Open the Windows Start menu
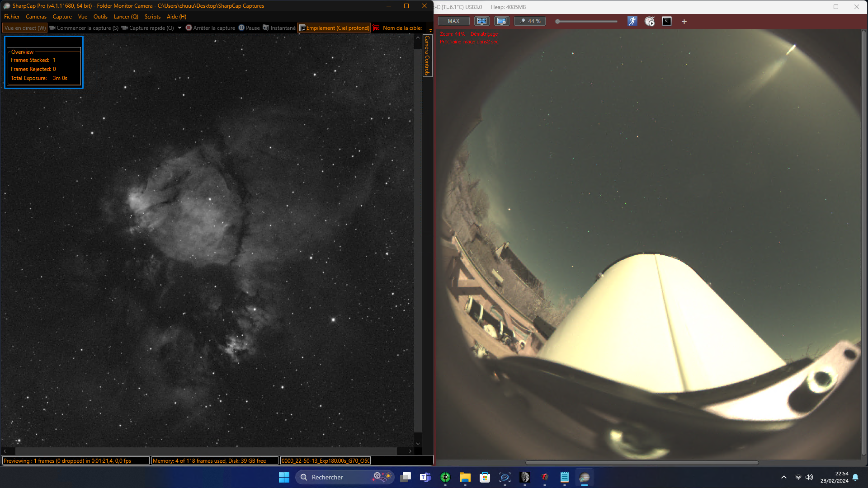Image resolution: width=868 pixels, height=488 pixels. (x=284, y=477)
